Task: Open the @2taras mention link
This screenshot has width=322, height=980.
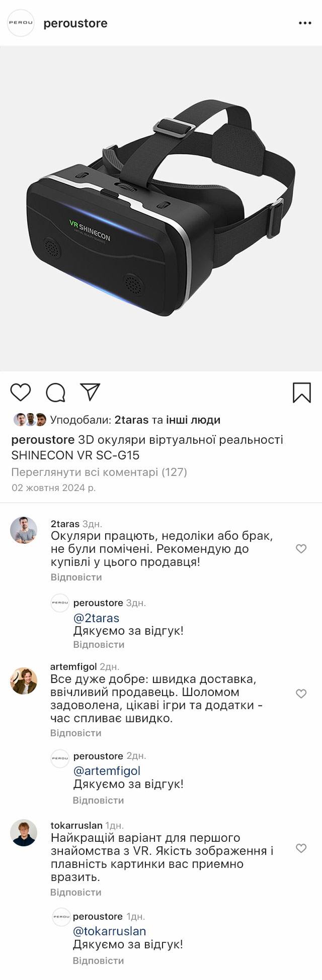Action: [96, 618]
